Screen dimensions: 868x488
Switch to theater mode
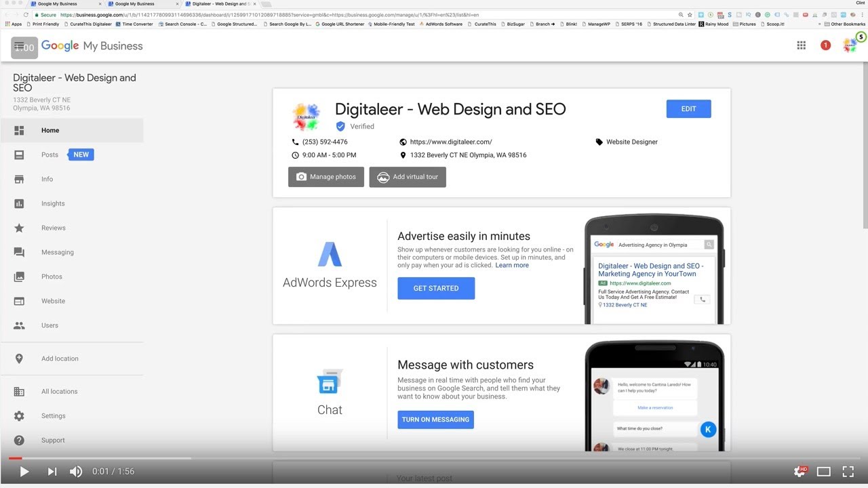(824, 472)
